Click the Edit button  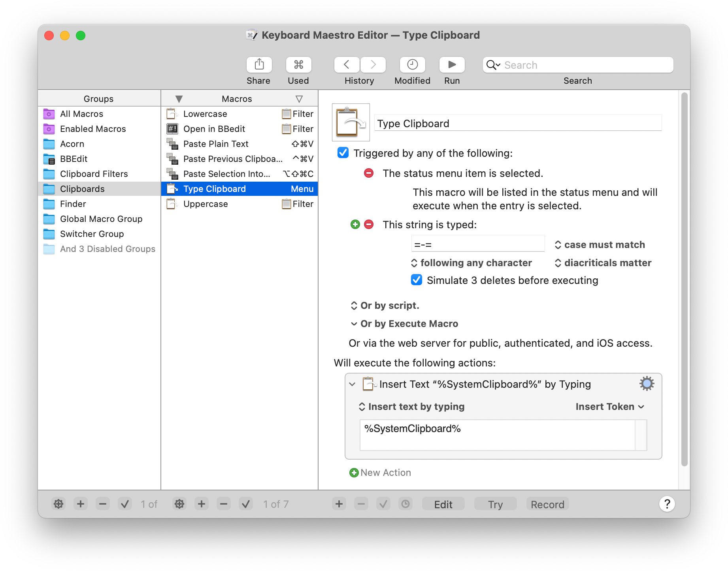[443, 504]
